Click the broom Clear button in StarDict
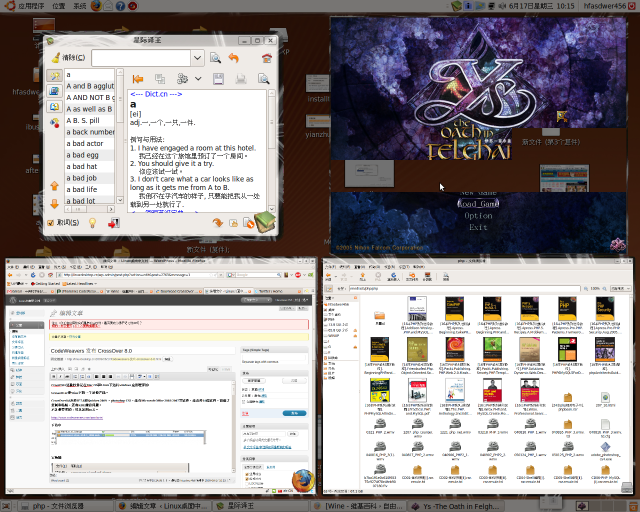The image size is (640, 512). click(68, 58)
